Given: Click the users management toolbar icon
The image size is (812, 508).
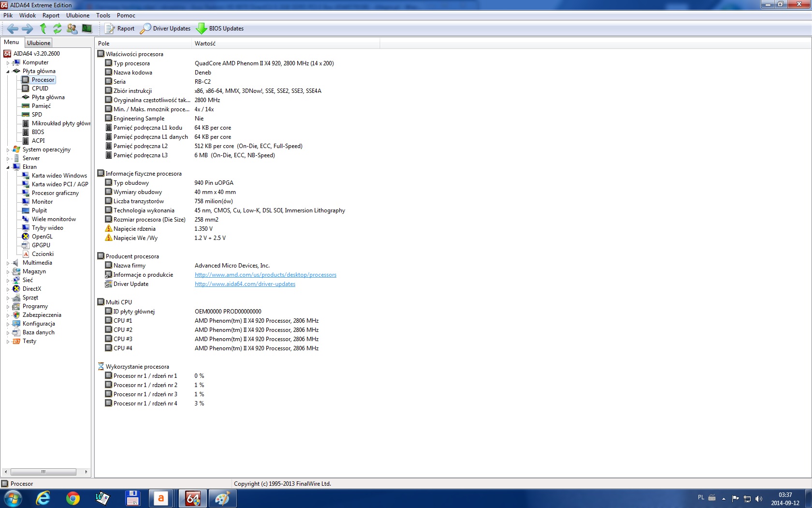Looking at the screenshot, I should (72, 29).
